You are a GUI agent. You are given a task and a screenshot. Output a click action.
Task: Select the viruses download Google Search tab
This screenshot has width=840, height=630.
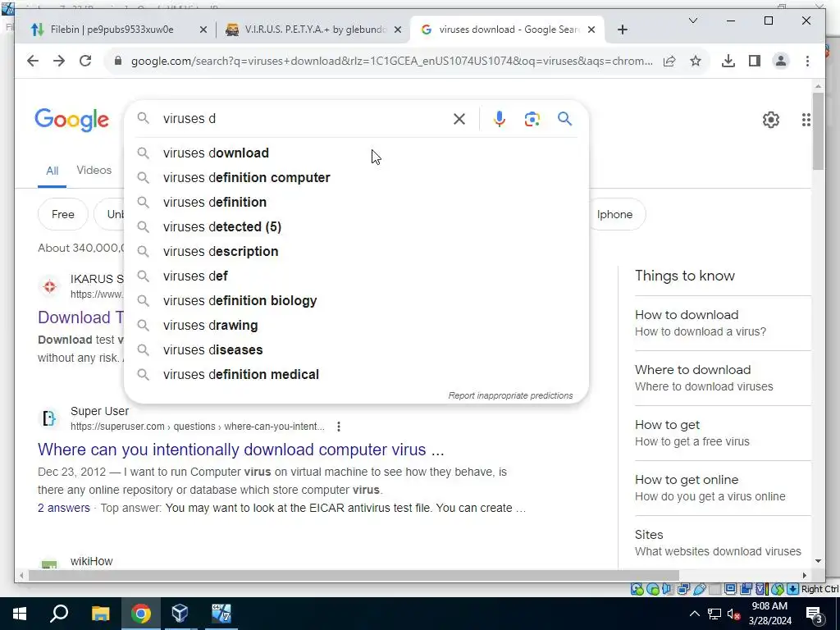(x=507, y=30)
